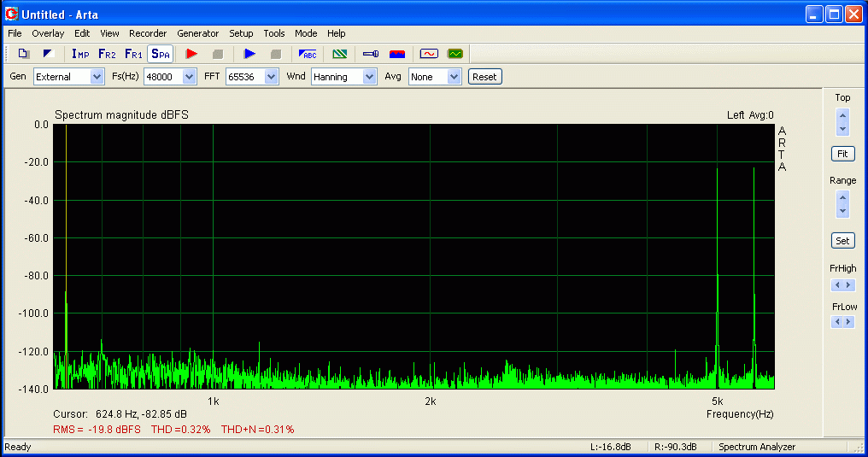
Task: Click the New file icon
Action: tap(23, 54)
